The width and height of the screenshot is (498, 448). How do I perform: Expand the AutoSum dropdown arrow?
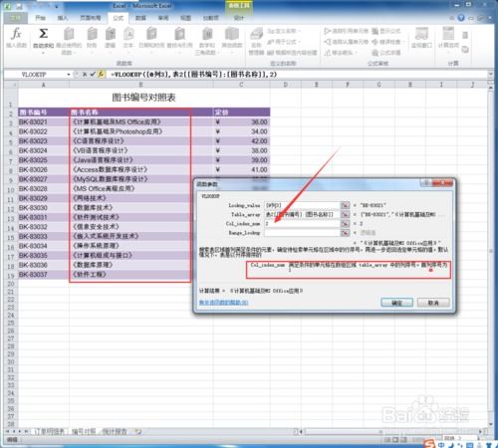pyautogui.click(x=43, y=53)
